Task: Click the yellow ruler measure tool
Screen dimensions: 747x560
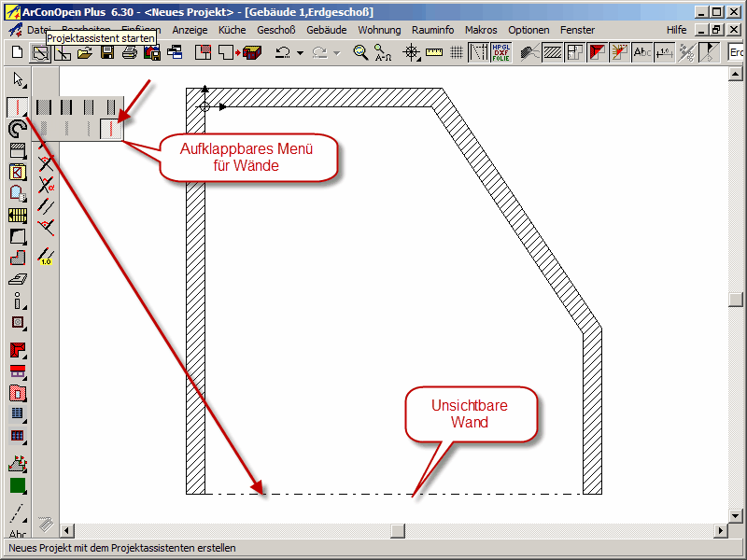Action: click(432, 53)
